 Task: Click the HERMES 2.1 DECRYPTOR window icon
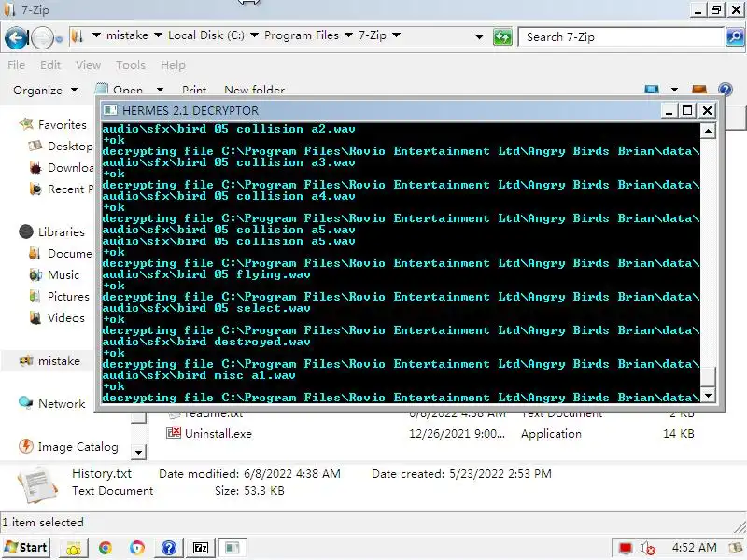click(x=110, y=110)
